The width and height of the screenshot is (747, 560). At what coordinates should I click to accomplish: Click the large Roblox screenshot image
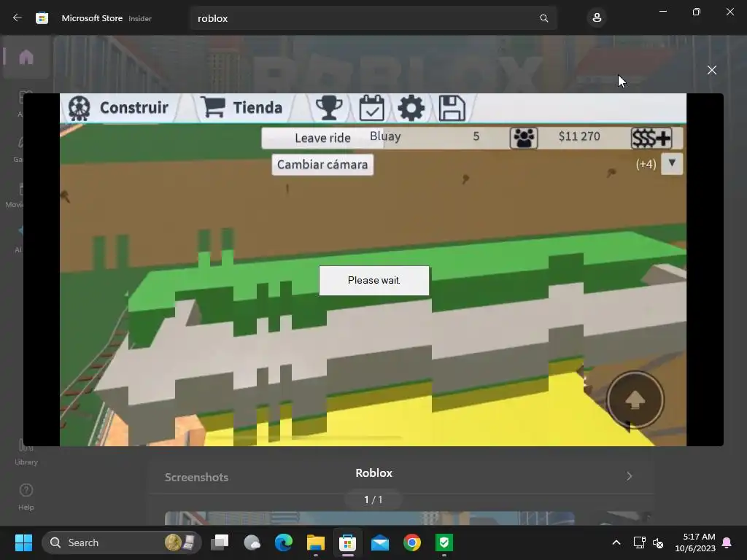tap(373, 270)
